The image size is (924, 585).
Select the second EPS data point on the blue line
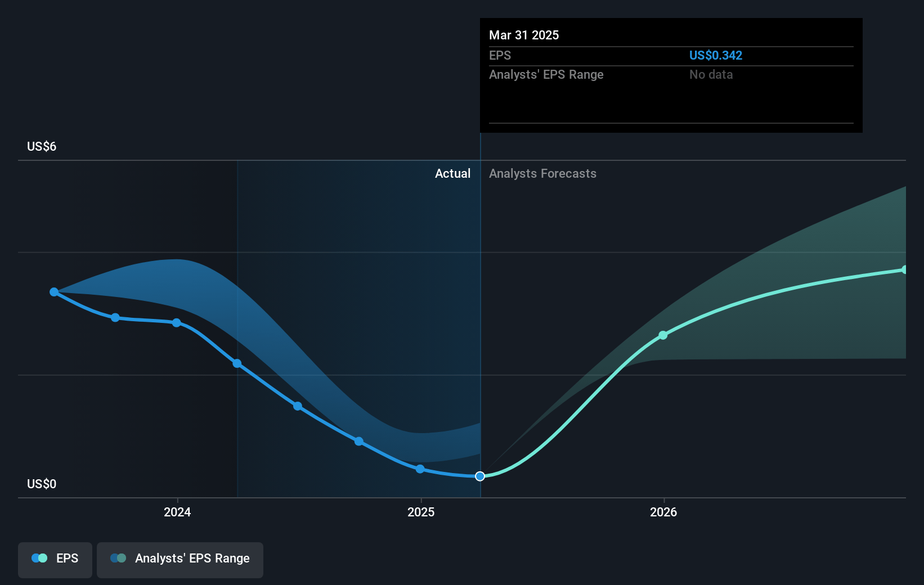tap(115, 318)
